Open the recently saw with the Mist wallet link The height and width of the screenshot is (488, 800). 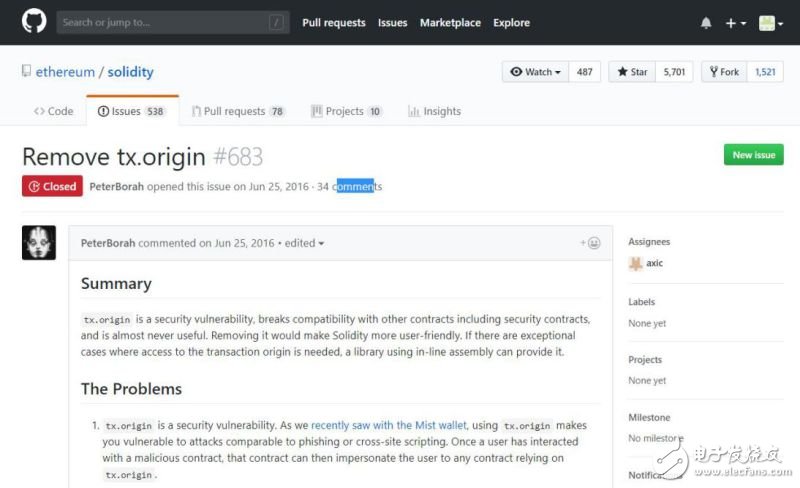(389, 425)
